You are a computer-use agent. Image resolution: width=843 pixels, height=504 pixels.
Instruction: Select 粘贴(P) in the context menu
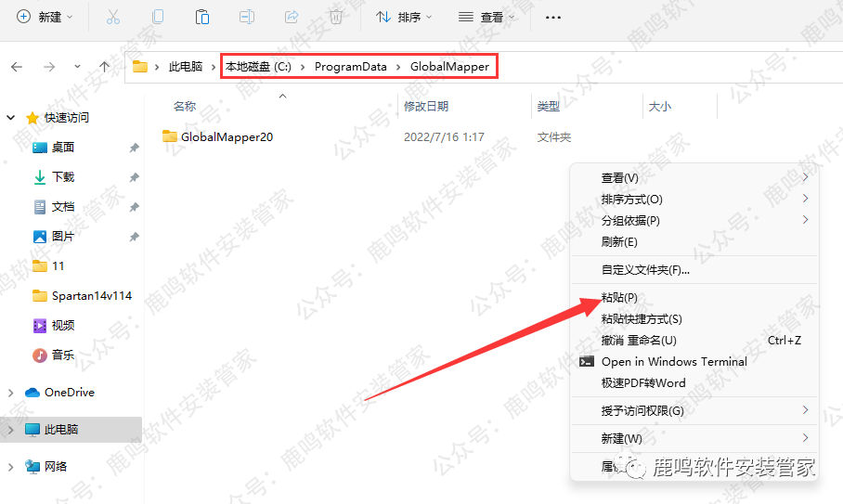[x=619, y=298]
